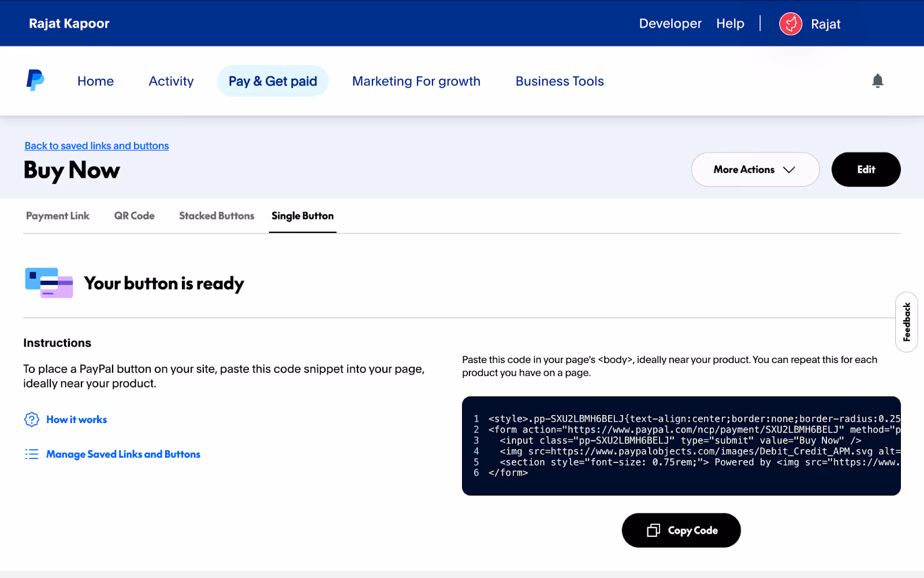Open the Help link

(730, 24)
